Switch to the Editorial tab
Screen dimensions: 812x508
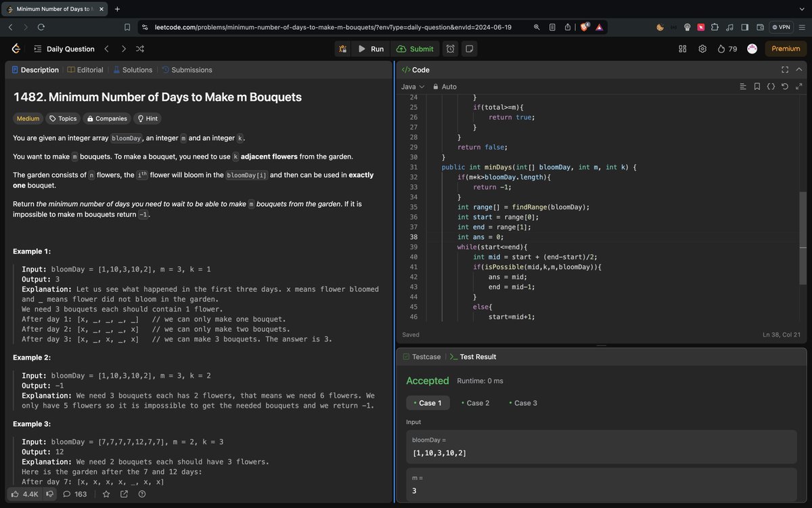(85, 70)
